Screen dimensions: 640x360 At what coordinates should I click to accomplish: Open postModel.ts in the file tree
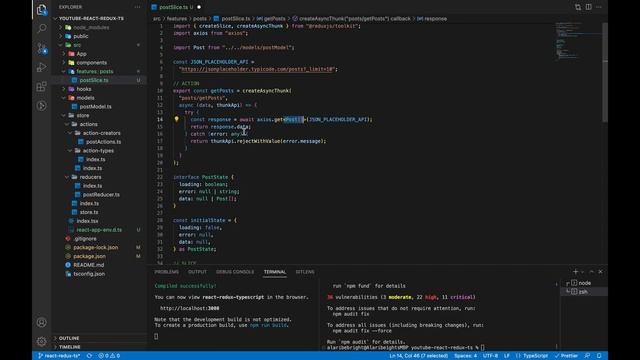click(96, 107)
